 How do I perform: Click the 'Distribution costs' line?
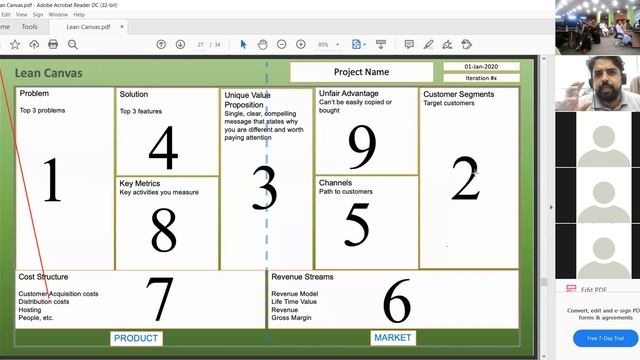(x=44, y=302)
